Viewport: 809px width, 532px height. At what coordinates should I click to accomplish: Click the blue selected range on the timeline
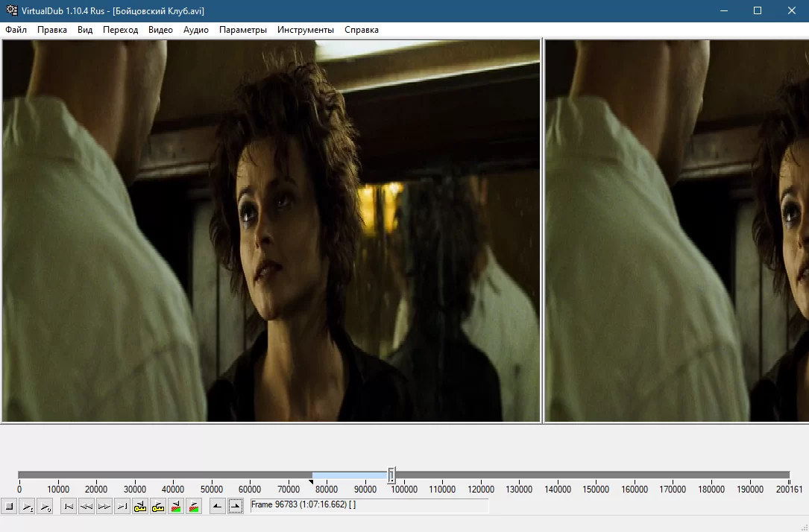point(350,475)
